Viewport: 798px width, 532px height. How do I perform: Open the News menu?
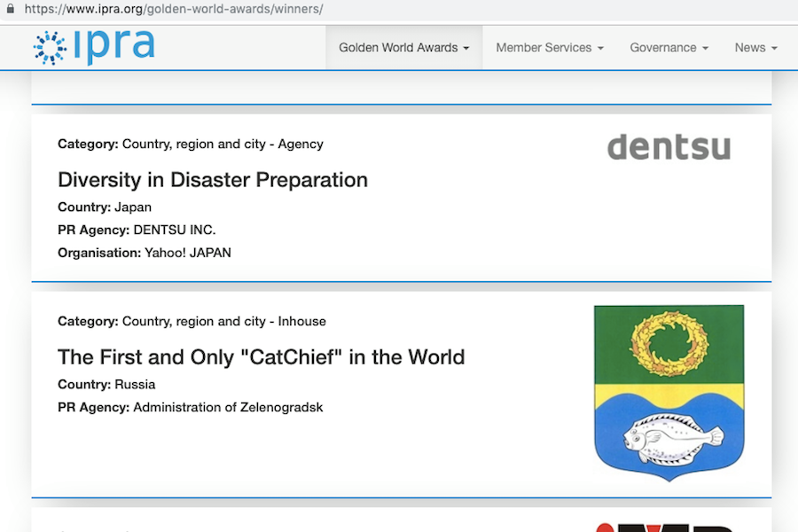coord(755,48)
